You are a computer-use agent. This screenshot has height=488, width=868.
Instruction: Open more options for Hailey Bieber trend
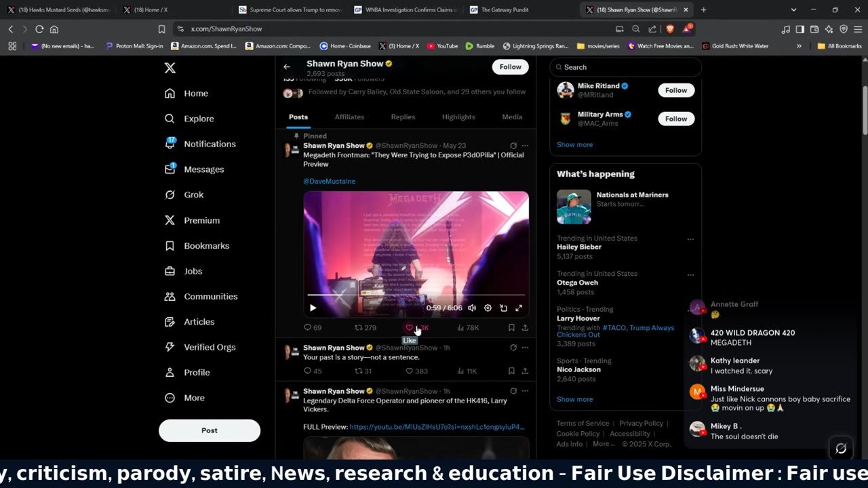click(x=690, y=239)
